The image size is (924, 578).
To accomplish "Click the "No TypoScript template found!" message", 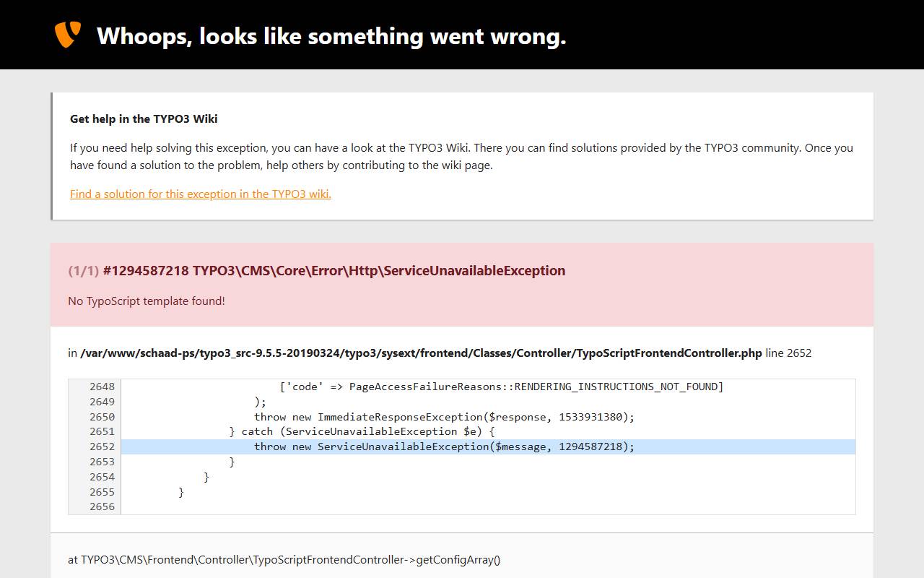I will tap(147, 301).
